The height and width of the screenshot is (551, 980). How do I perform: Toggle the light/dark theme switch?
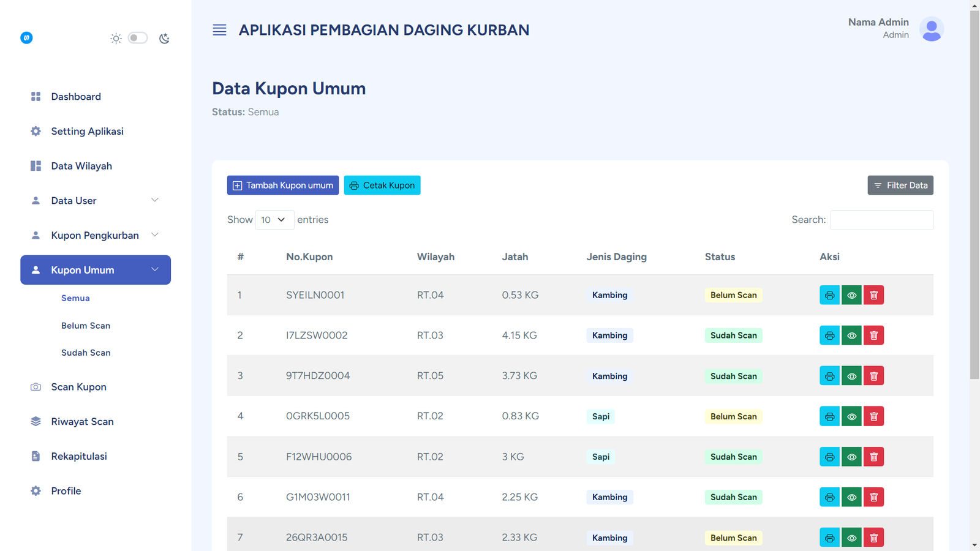(138, 38)
